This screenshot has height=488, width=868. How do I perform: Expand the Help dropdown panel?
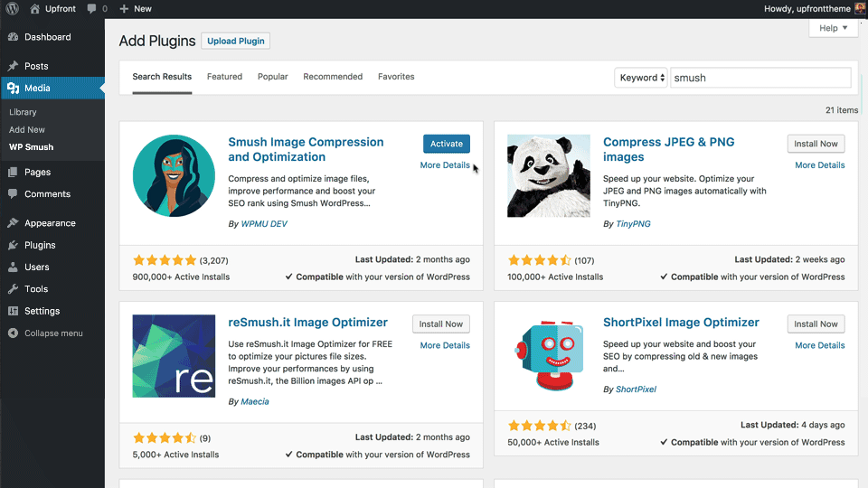833,28
